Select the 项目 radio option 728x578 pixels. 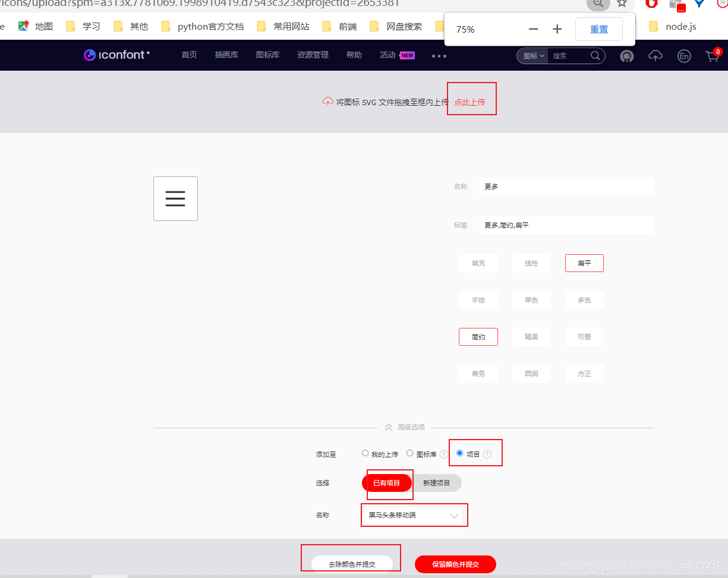(459, 453)
